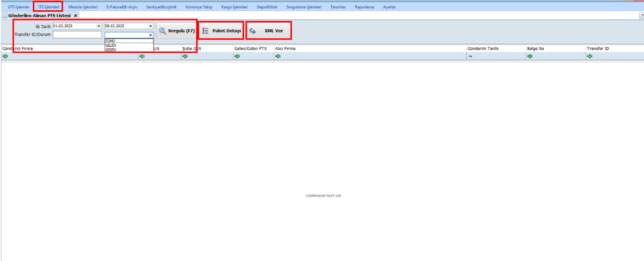
Task: Open the İlk Tarih start date dropdown
Action: click(99, 26)
